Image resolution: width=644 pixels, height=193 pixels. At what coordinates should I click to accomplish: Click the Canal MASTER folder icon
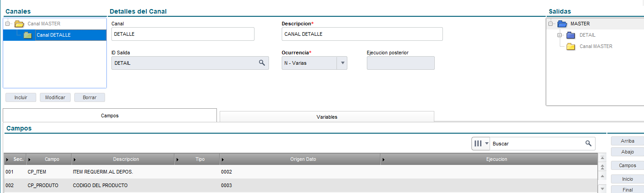(x=19, y=24)
